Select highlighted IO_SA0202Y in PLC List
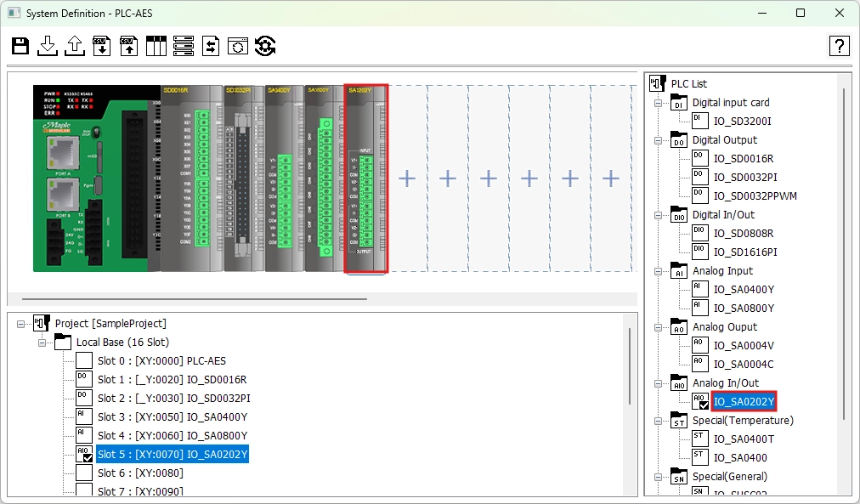 (x=744, y=401)
